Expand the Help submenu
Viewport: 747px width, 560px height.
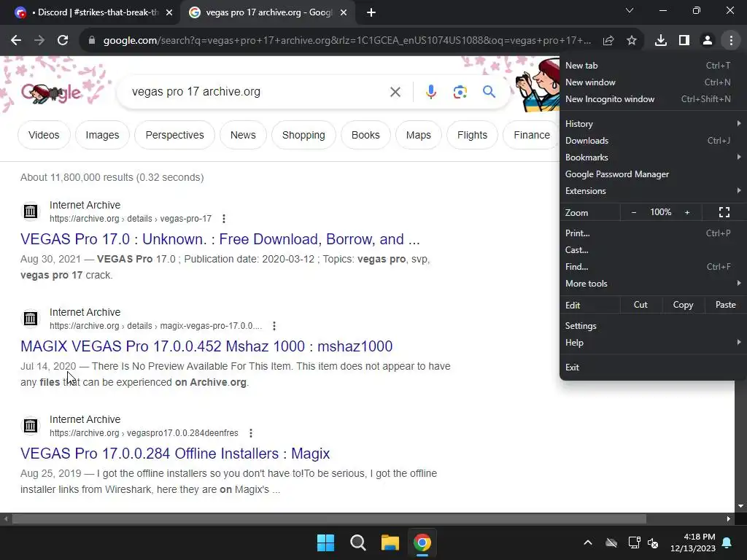click(653, 343)
